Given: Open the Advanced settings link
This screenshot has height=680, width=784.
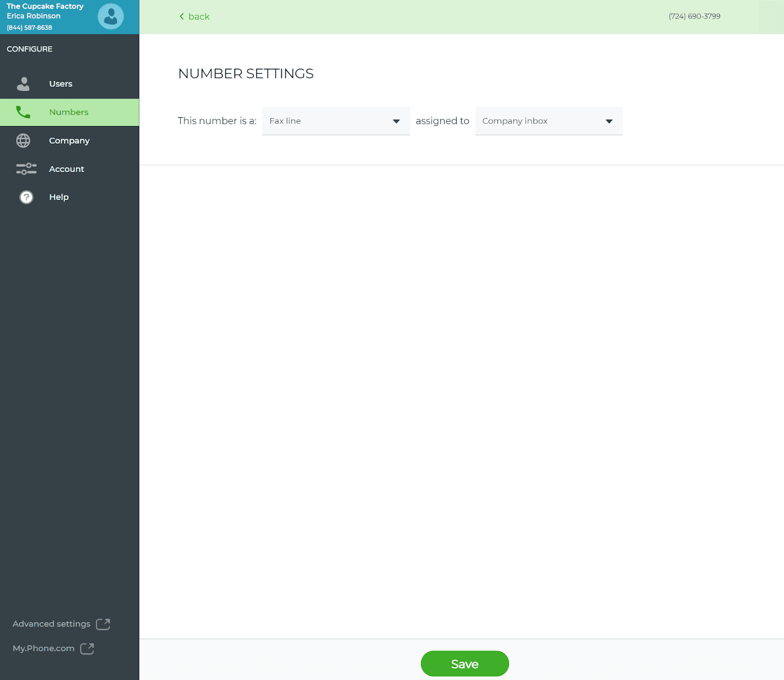Looking at the screenshot, I should pos(51,624).
